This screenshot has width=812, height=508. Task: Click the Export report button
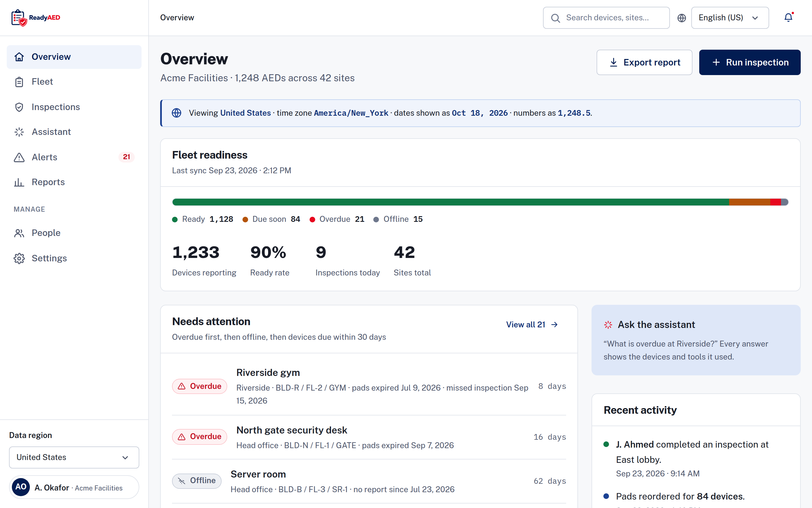click(x=644, y=62)
